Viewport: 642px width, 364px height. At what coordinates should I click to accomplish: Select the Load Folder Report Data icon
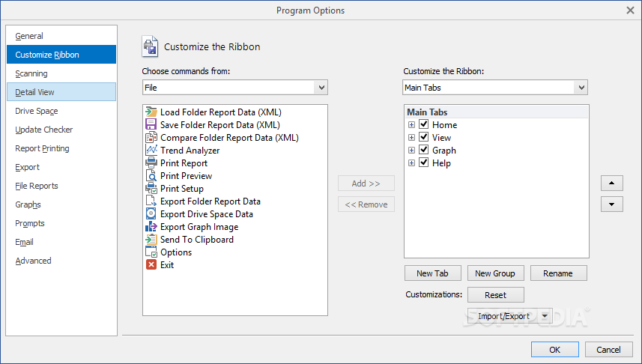[151, 112]
